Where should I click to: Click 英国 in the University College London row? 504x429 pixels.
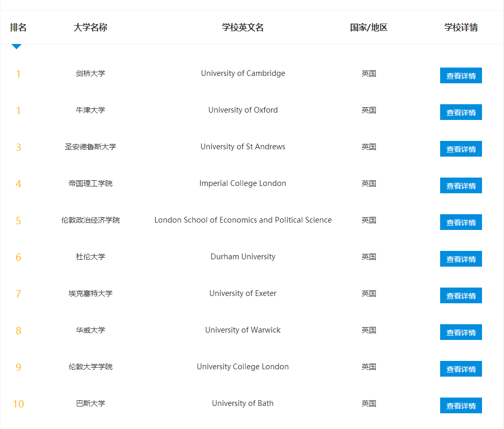pyautogui.click(x=368, y=367)
